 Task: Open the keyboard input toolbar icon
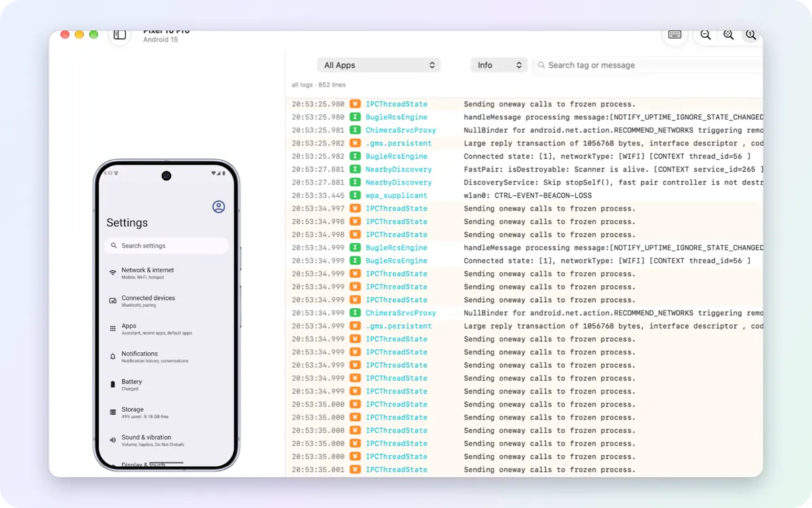pos(675,35)
